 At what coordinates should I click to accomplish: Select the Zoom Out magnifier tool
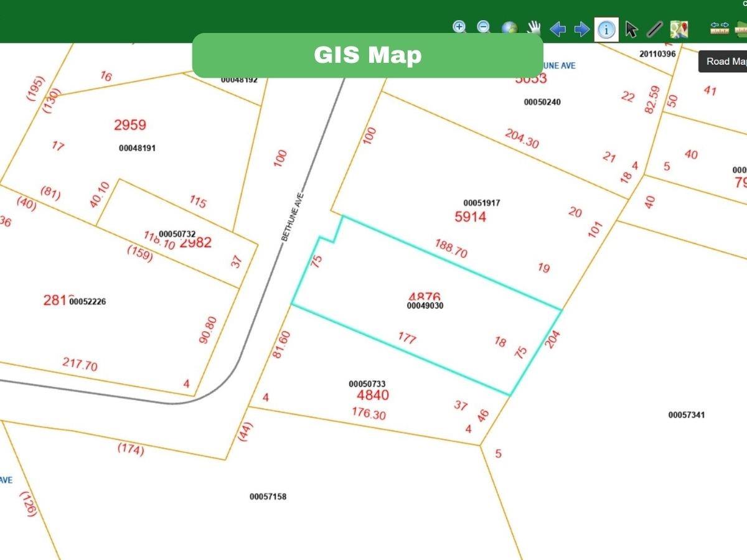click(x=484, y=28)
